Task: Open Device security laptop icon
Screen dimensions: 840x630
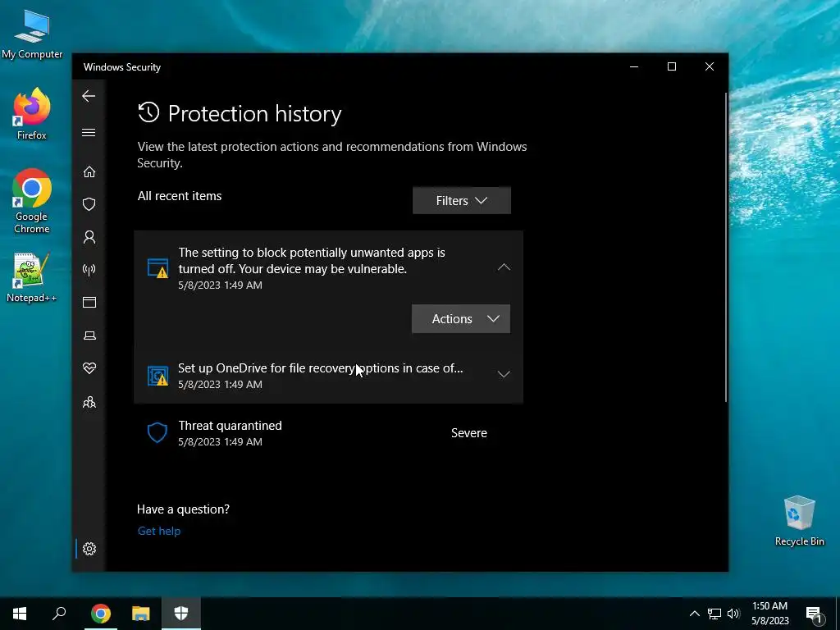Action: pos(89,336)
